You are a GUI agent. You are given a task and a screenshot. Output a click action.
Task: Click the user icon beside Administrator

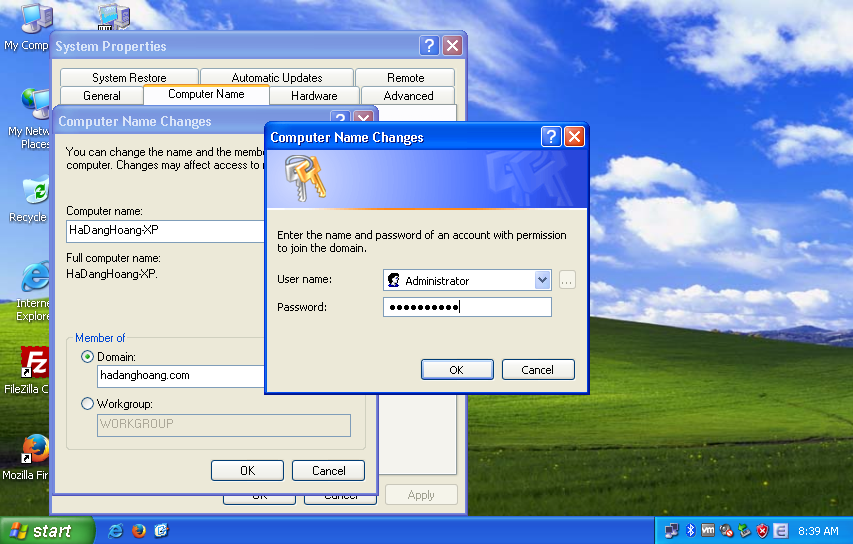click(393, 280)
